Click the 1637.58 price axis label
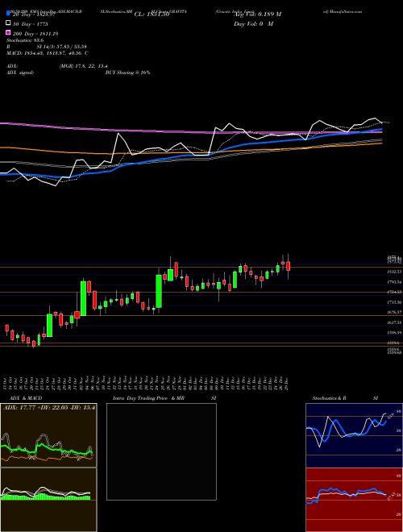This screenshot has width=403, height=532. 394,322
